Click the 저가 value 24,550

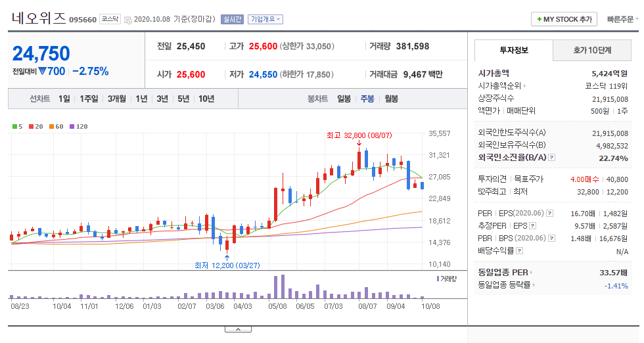click(263, 74)
